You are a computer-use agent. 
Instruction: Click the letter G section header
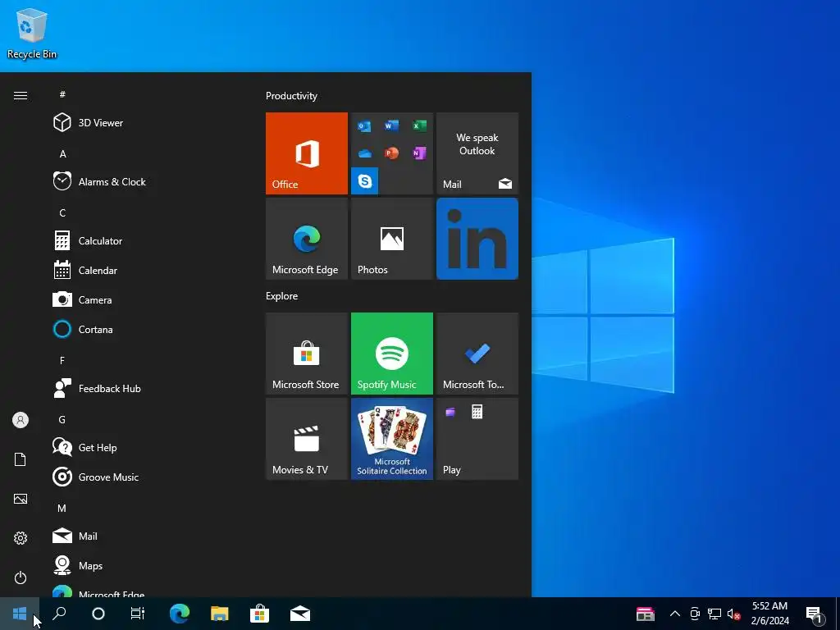pos(62,419)
